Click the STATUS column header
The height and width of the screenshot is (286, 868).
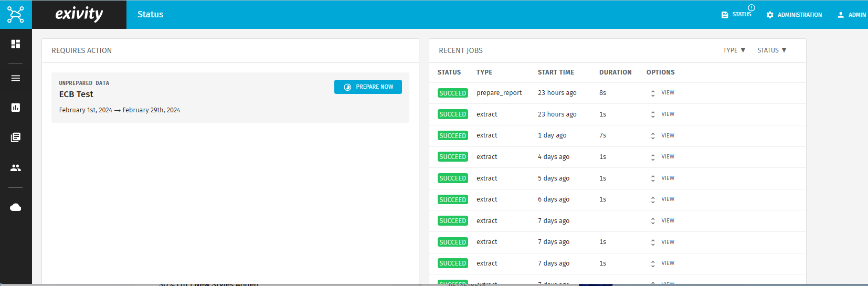449,72
